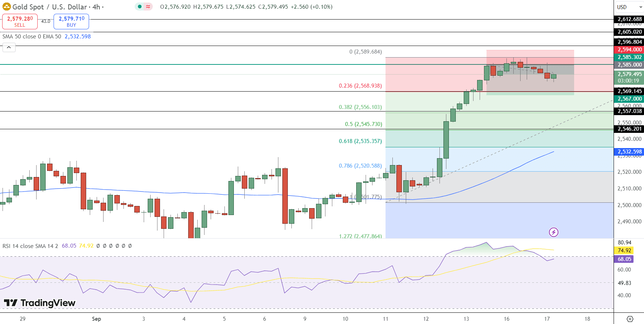
Task: Click the green 2,567.000 price label
Action: [x=629, y=99]
